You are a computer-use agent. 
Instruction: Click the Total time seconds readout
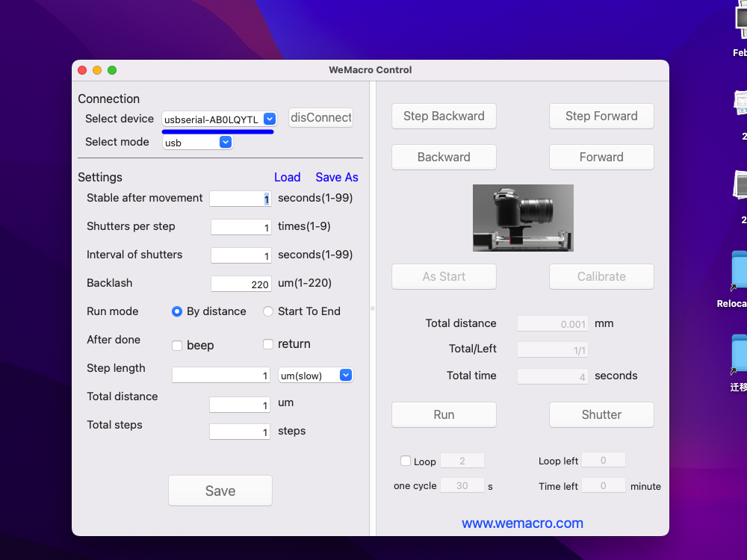tap(553, 376)
